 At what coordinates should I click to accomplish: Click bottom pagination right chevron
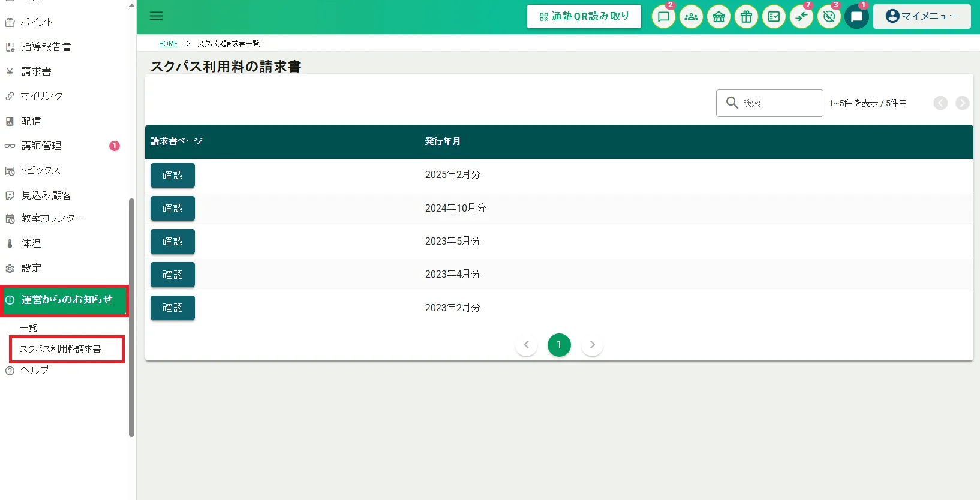click(x=592, y=345)
